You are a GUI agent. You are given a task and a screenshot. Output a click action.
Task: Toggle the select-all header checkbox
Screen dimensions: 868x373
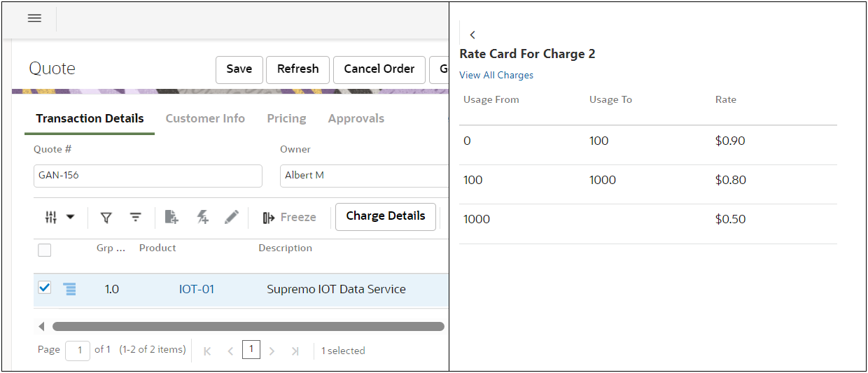[45, 250]
